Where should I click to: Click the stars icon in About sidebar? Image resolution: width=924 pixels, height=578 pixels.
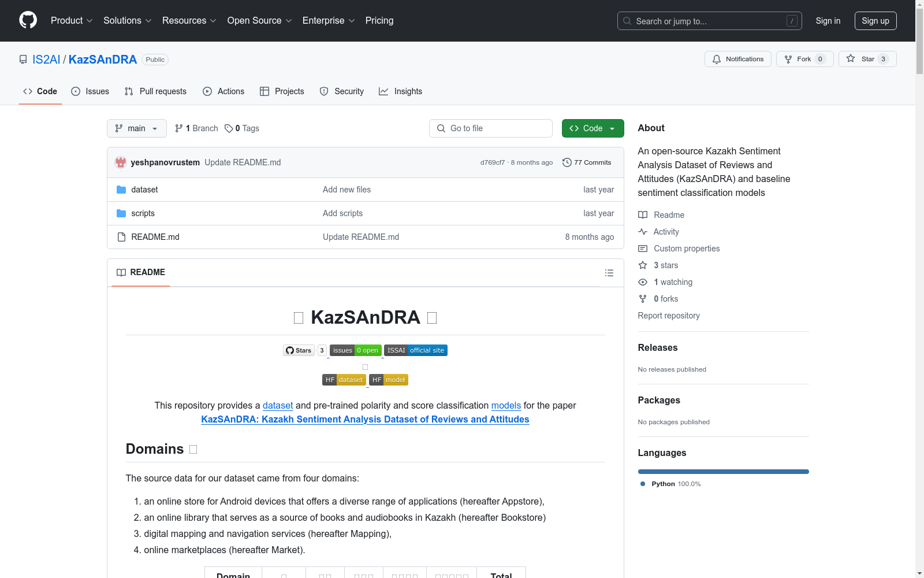[x=643, y=265]
